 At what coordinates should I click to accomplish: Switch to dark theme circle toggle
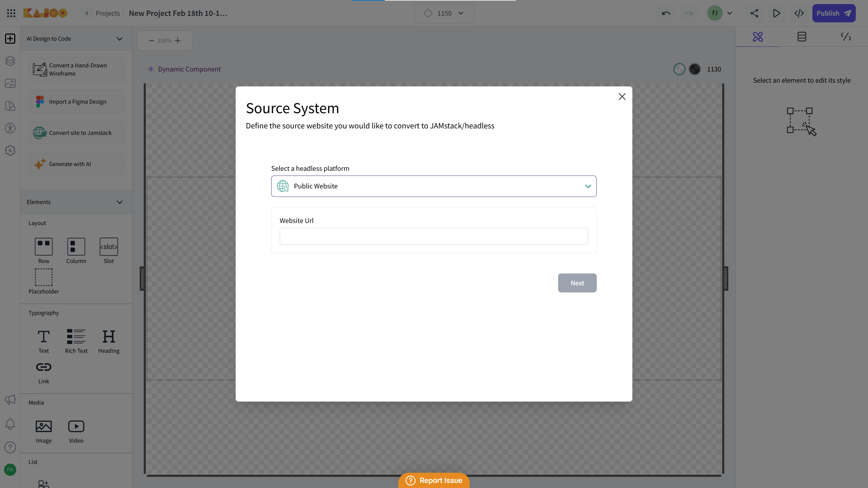(694, 69)
